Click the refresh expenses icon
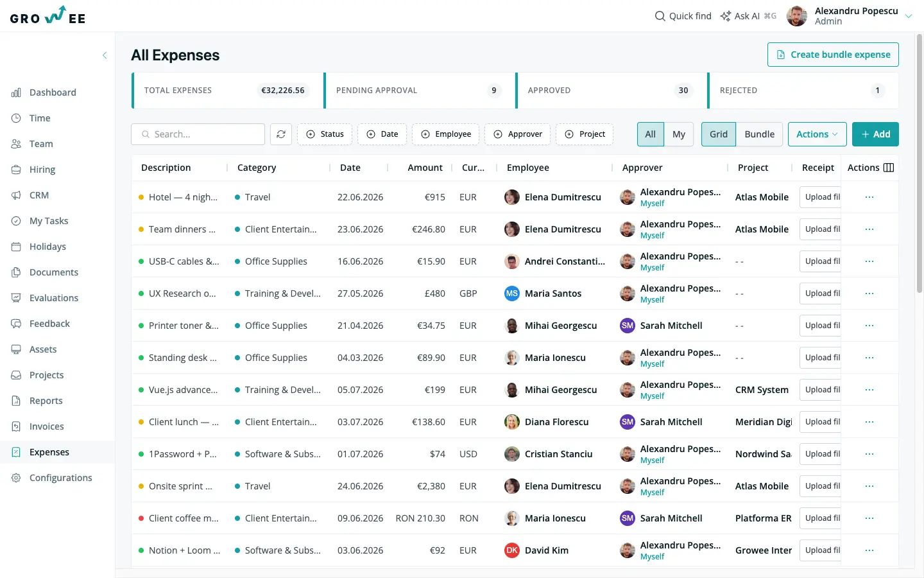Image resolution: width=924 pixels, height=578 pixels. point(281,134)
